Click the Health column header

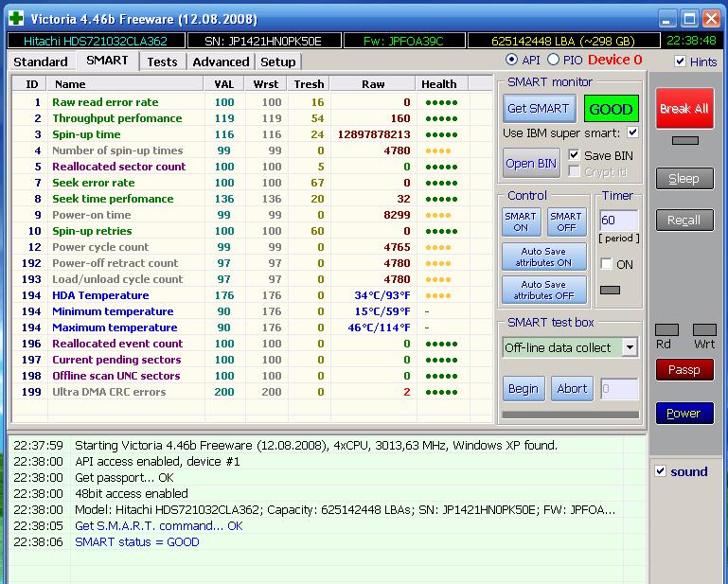[442, 84]
